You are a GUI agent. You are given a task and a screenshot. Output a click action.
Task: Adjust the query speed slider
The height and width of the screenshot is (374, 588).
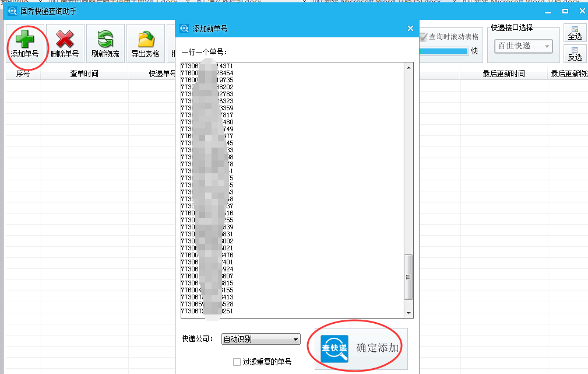[x=443, y=51]
